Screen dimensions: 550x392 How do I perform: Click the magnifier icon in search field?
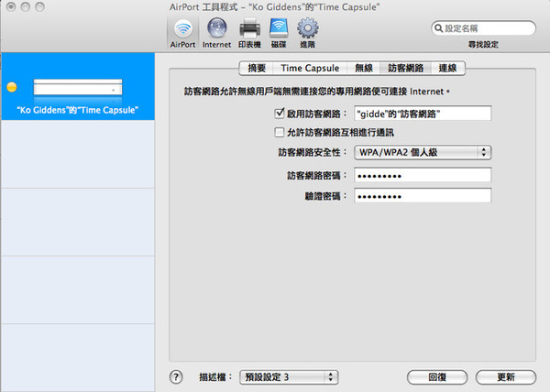point(438,28)
